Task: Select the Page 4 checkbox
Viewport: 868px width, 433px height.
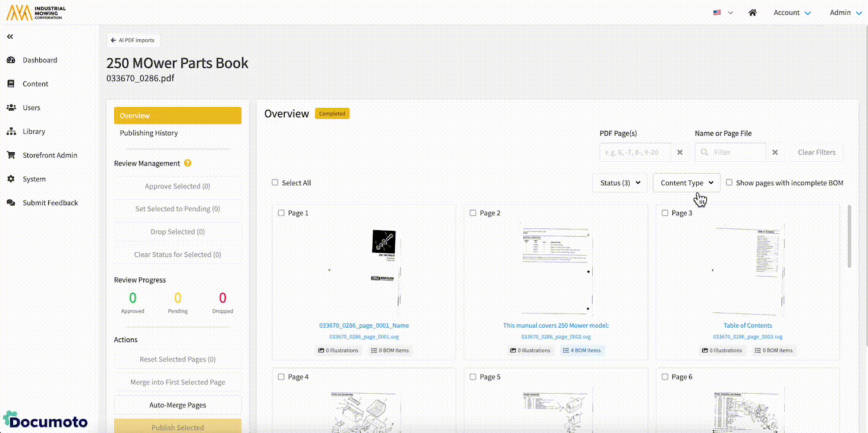Action: point(281,376)
